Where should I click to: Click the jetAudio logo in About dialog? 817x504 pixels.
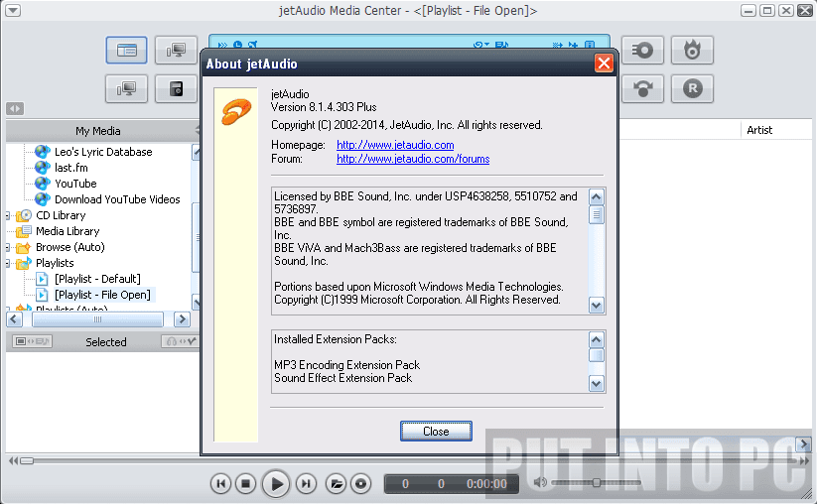tap(236, 111)
